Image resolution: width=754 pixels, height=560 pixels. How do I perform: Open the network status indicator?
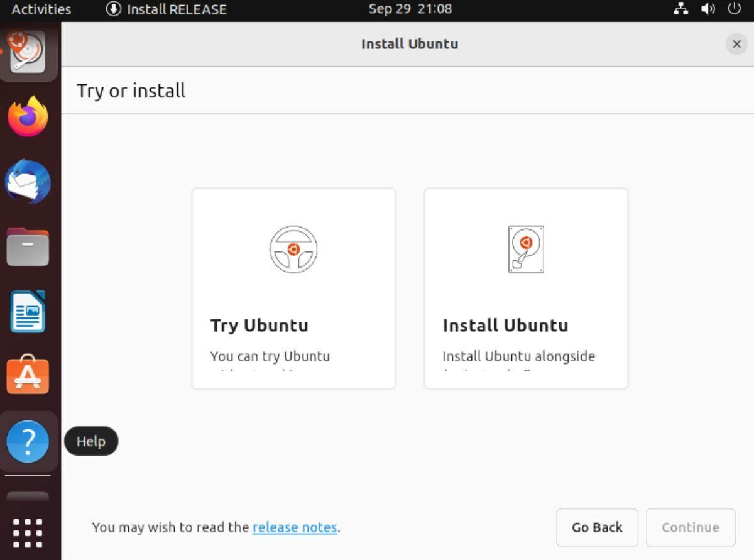[680, 9]
